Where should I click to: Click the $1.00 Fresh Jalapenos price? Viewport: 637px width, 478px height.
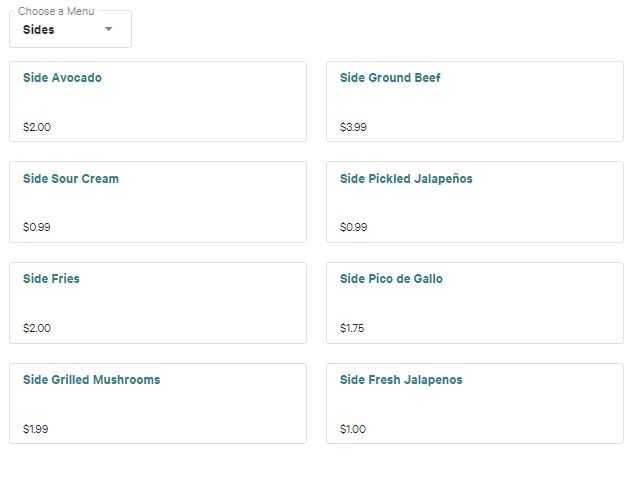[x=353, y=429]
